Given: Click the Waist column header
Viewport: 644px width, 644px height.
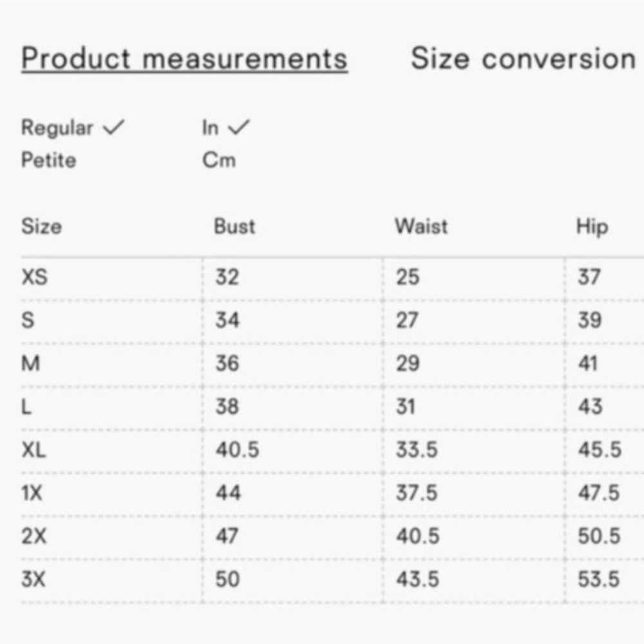Looking at the screenshot, I should (421, 226).
